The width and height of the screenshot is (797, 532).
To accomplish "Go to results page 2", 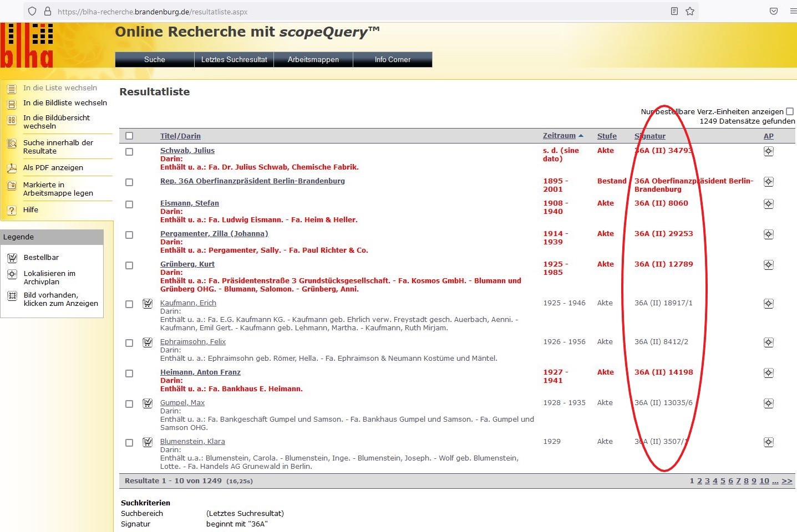I will [699, 481].
